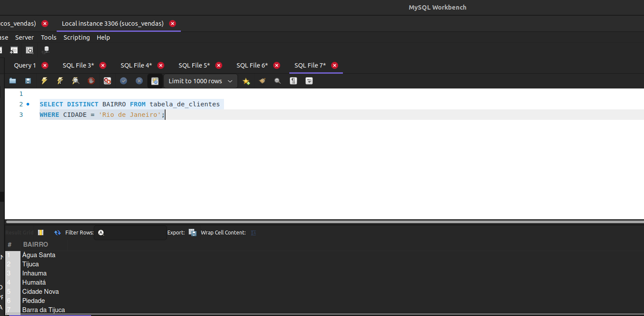Close the SQL File 7* tab
The height and width of the screenshot is (316, 644).
(335, 65)
